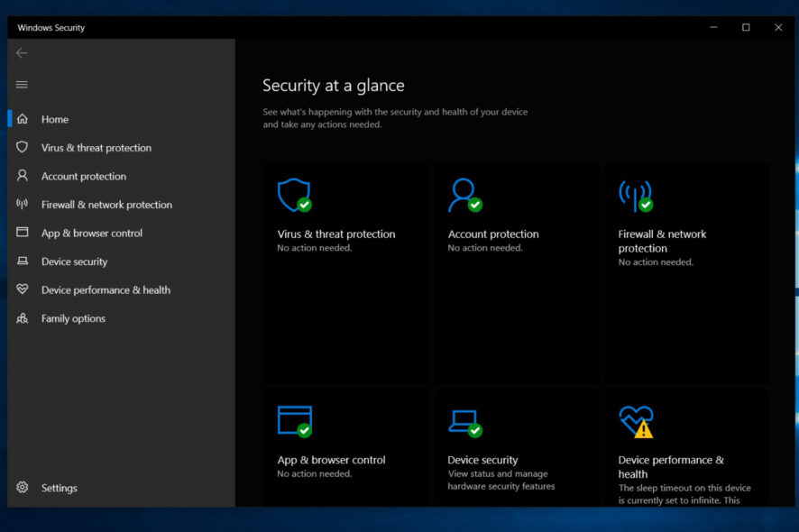This screenshot has height=532, width=799.
Task: Click the Device security tile title
Action: pyautogui.click(x=482, y=460)
